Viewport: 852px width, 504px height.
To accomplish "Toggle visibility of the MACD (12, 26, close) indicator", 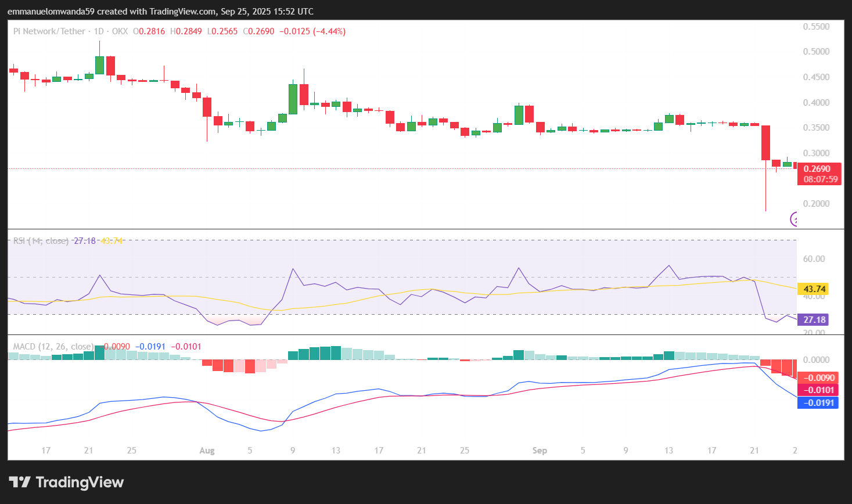I will [x=52, y=346].
